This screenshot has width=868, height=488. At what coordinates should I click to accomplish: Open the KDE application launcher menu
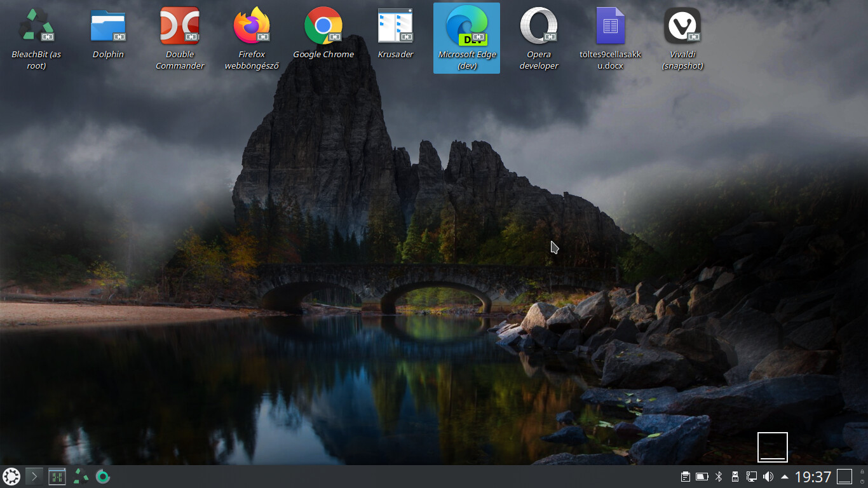(x=11, y=477)
